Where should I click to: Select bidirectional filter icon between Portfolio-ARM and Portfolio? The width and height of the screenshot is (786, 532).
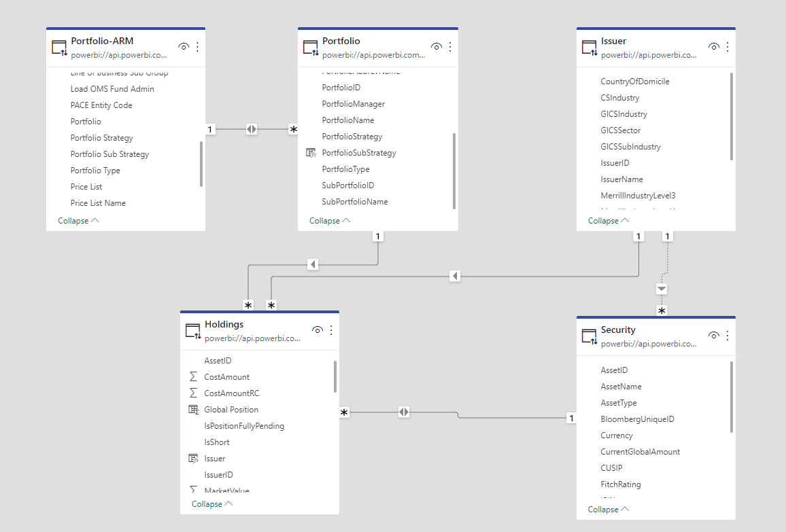252,129
